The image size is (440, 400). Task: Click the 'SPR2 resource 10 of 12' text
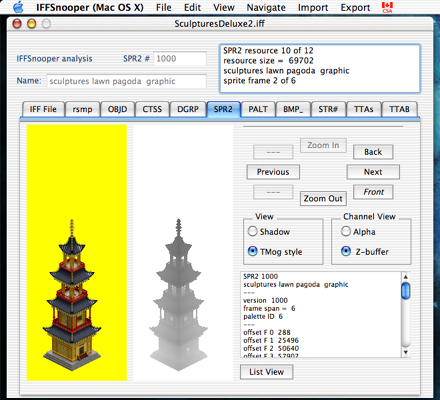(x=268, y=51)
